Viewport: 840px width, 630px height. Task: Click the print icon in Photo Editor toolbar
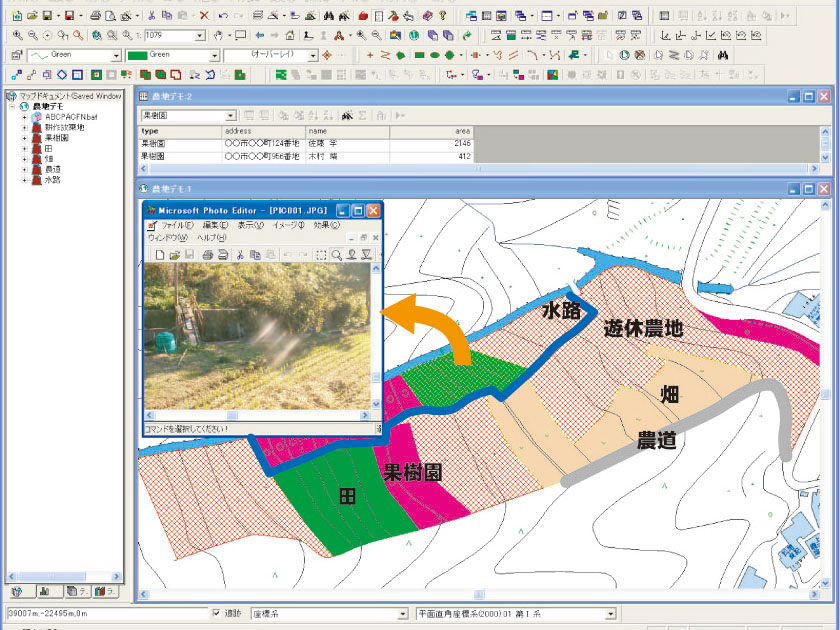coord(208,254)
